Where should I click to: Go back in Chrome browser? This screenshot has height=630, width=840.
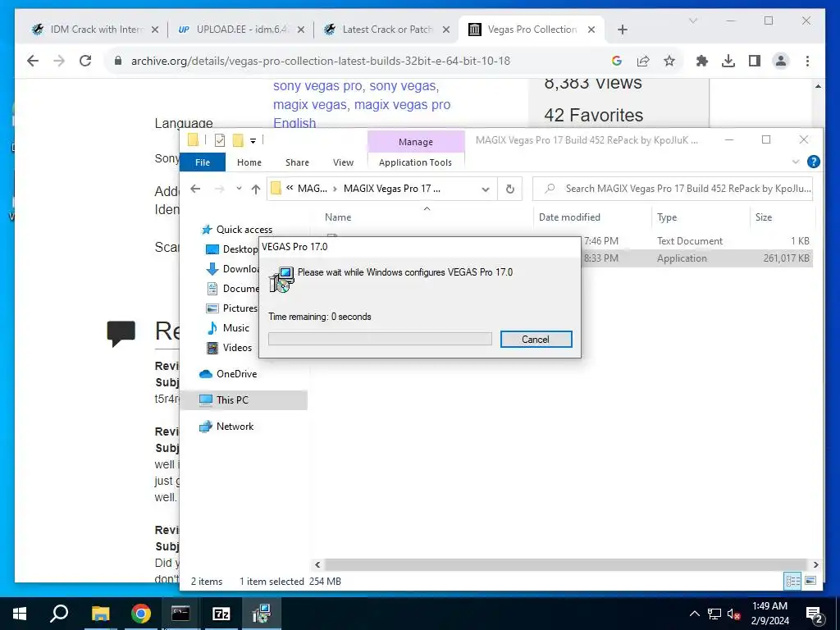coord(33,61)
